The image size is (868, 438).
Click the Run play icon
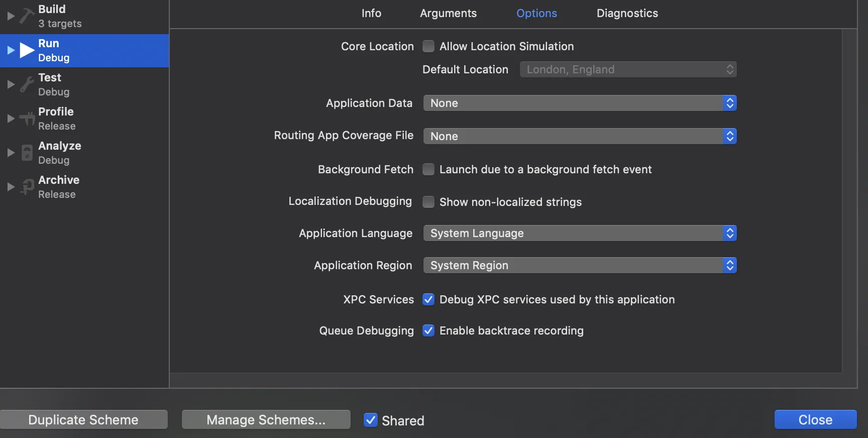(27, 50)
